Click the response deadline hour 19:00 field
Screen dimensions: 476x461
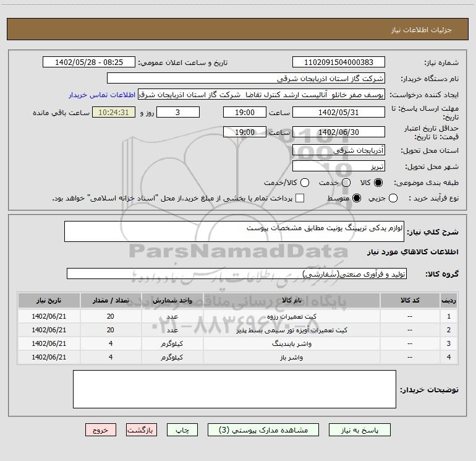pyautogui.click(x=245, y=113)
